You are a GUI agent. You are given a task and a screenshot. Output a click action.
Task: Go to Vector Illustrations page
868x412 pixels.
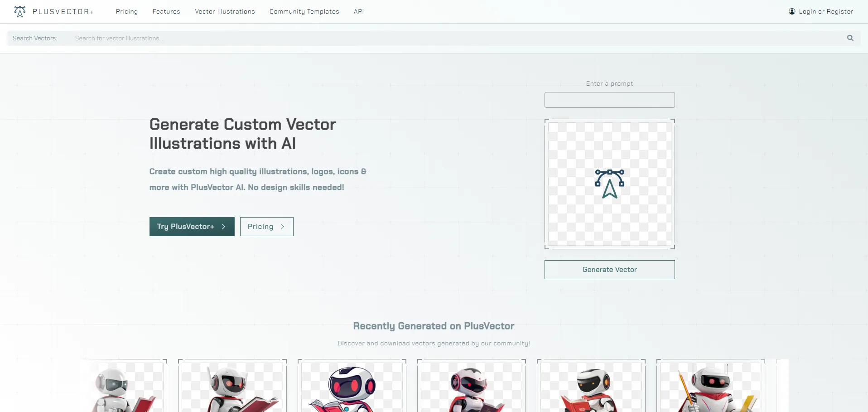tap(225, 11)
